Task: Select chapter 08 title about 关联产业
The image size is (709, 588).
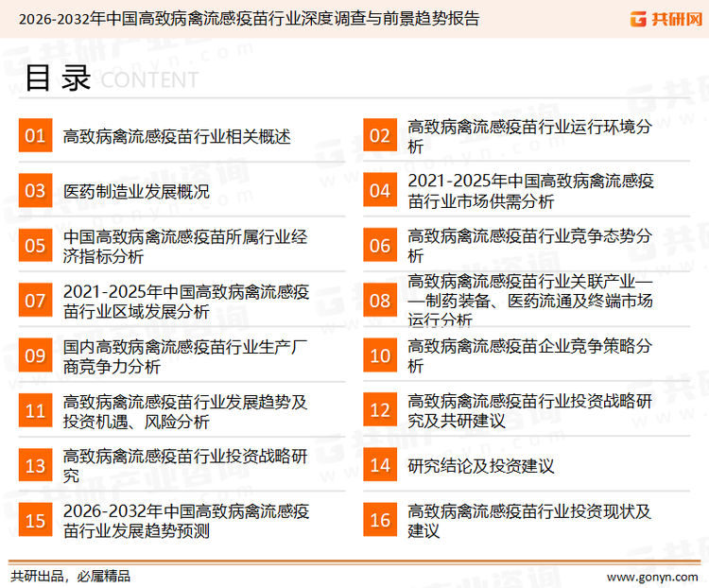Action: click(530, 301)
